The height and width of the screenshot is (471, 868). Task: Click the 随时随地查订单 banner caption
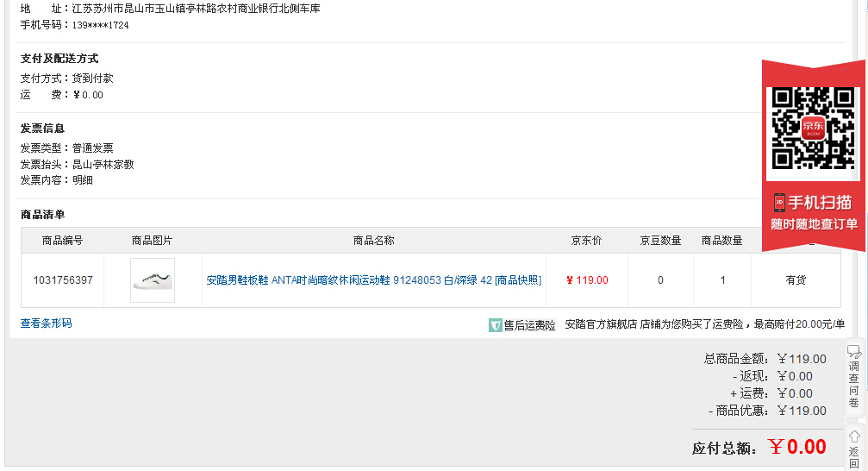click(814, 224)
